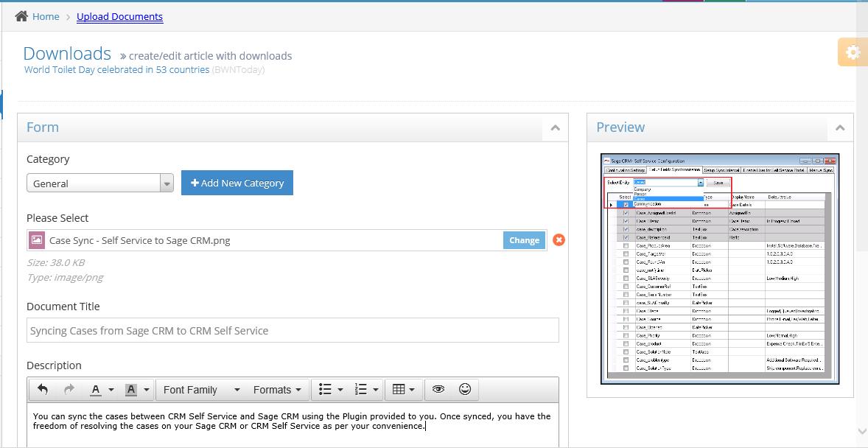Remove the selected file with red X
This screenshot has height=448, width=868.
559,239
